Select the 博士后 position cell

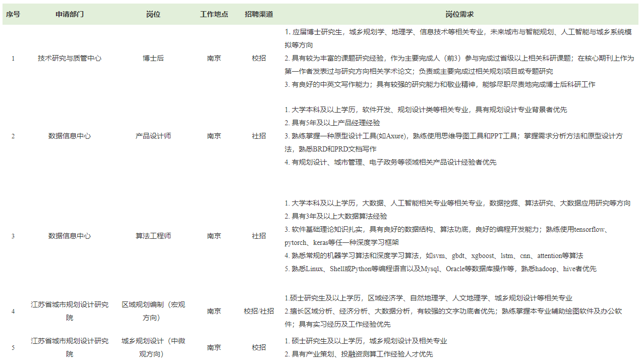coord(153,58)
